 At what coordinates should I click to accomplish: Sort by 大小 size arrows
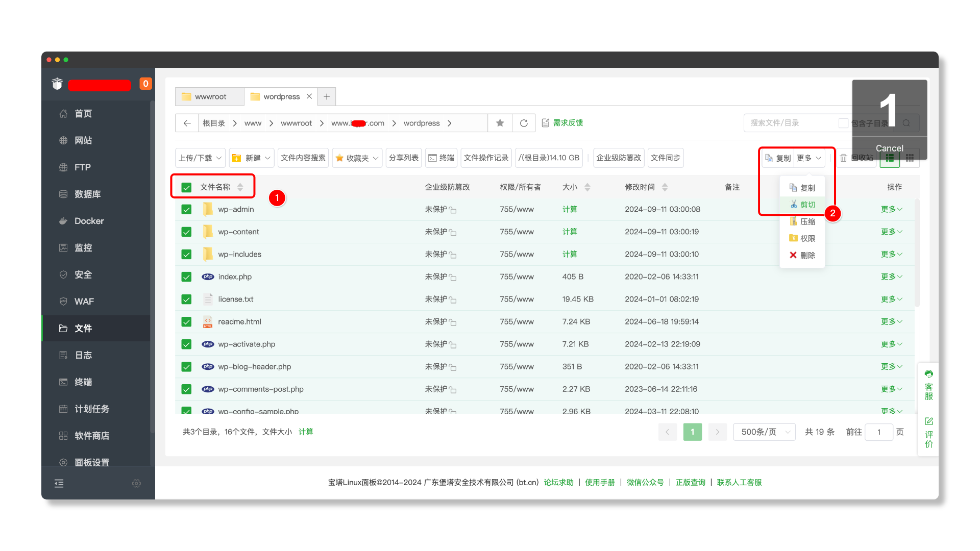point(587,187)
